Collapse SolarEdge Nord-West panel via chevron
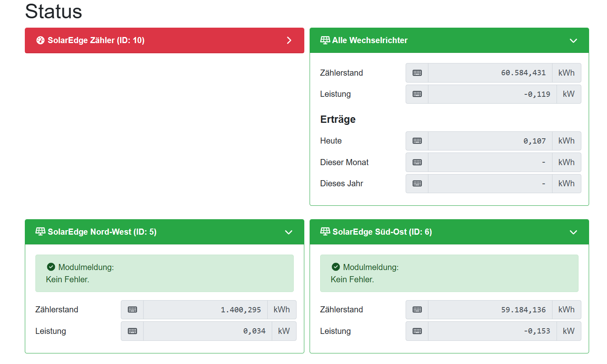The height and width of the screenshot is (364, 607). (x=288, y=232)
